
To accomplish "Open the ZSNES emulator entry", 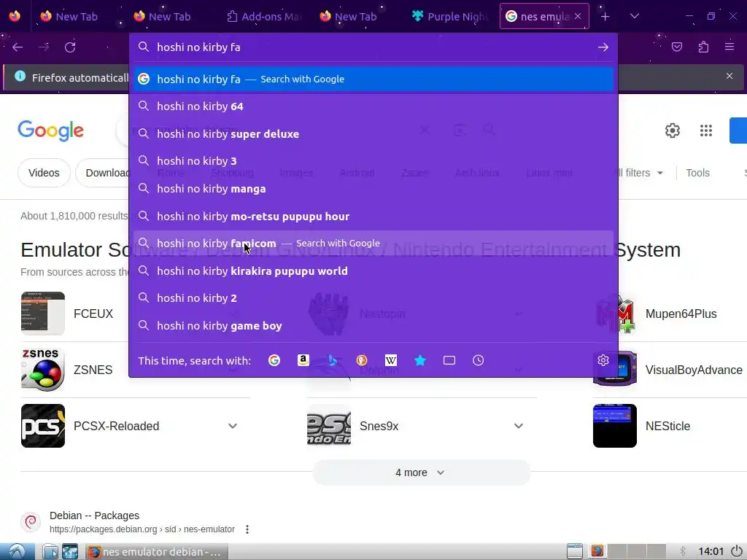I will [93, 370].
